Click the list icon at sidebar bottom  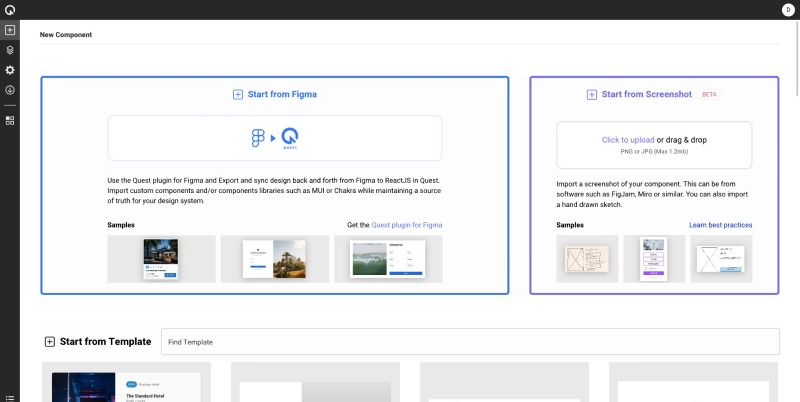[10, 398]
